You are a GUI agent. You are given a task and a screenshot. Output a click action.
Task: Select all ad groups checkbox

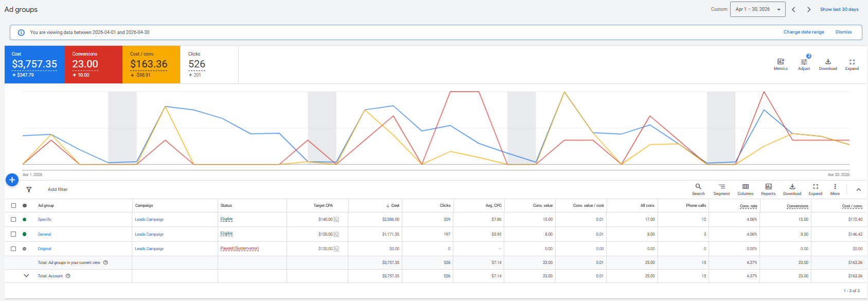(x=13, y=205)
